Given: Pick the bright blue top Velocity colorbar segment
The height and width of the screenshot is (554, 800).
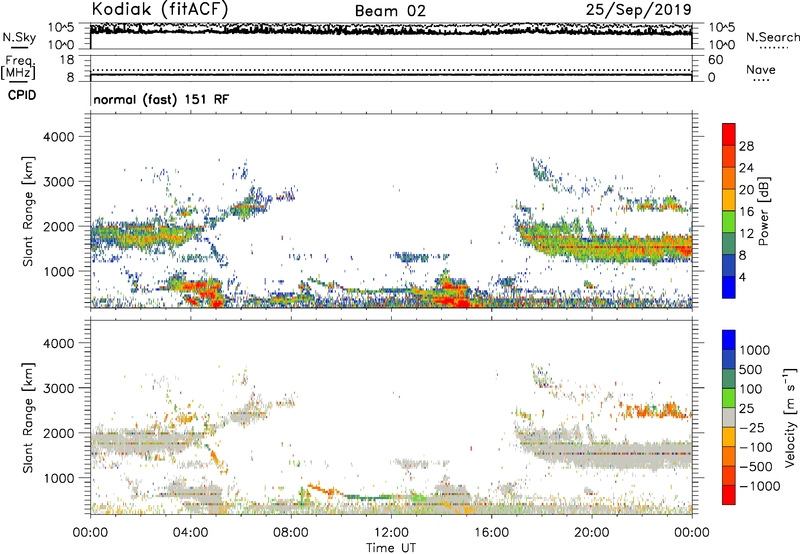Looking at the screenshot, I should click(729, 340).
